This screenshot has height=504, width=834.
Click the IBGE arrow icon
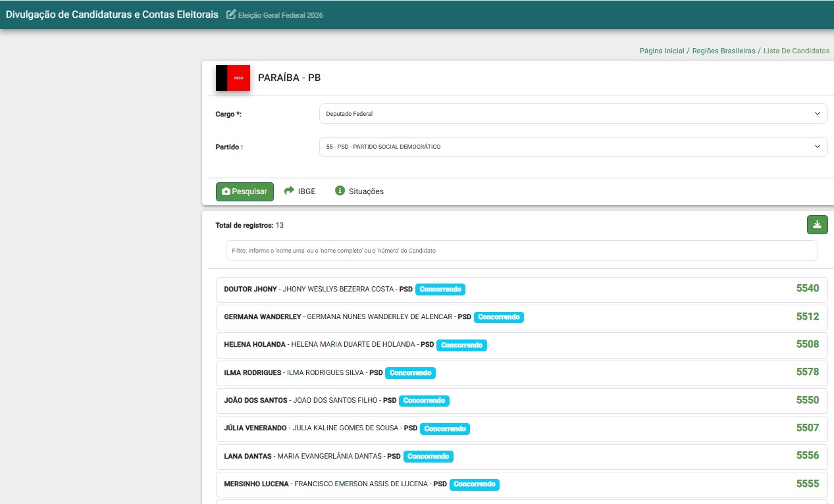tap(289, 191)
